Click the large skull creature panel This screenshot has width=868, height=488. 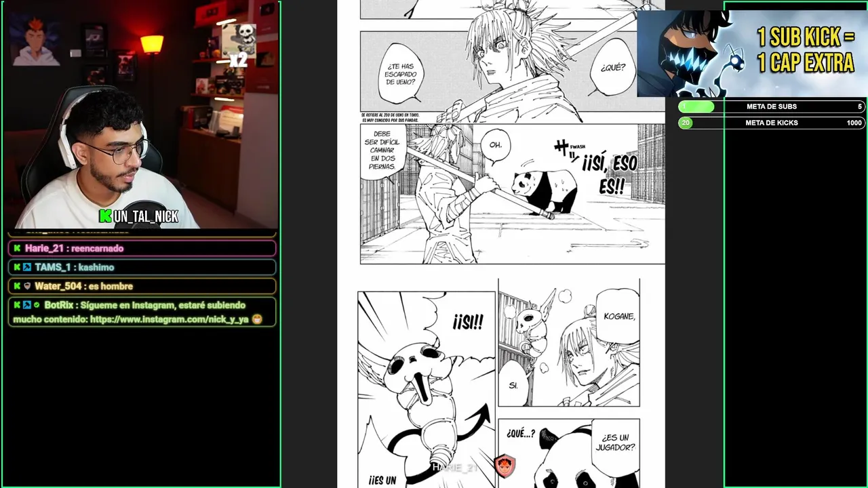click(426, 390)
